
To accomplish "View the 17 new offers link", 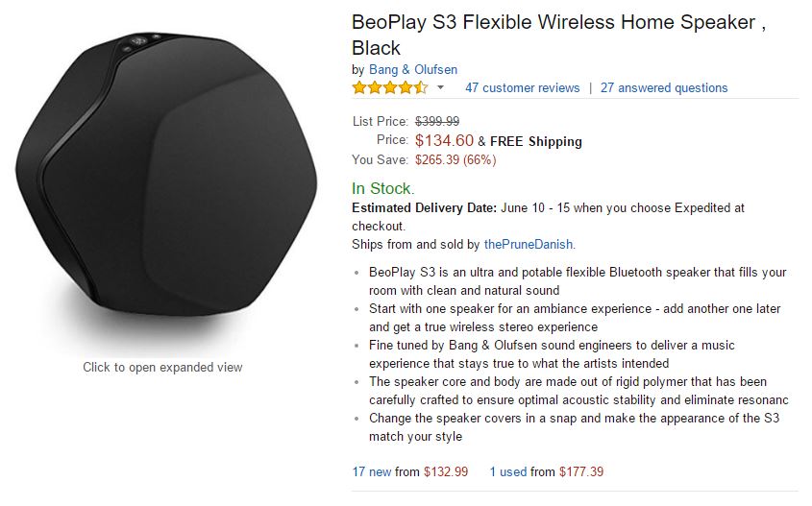I will pos(370,471).
